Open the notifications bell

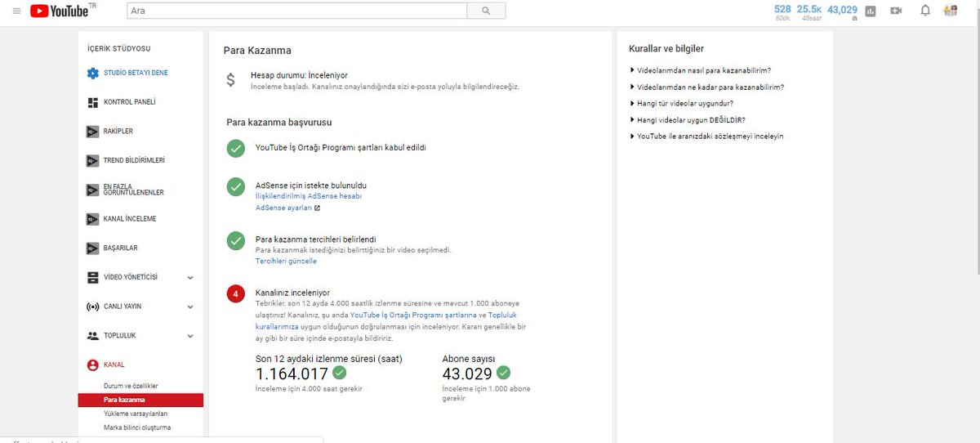(925, 11)
